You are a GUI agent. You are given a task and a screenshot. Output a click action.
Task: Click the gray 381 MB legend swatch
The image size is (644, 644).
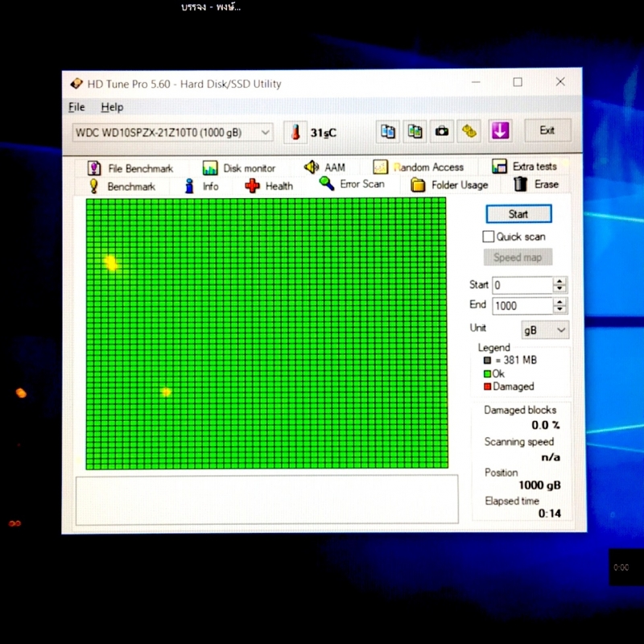(x=488, y=360)
